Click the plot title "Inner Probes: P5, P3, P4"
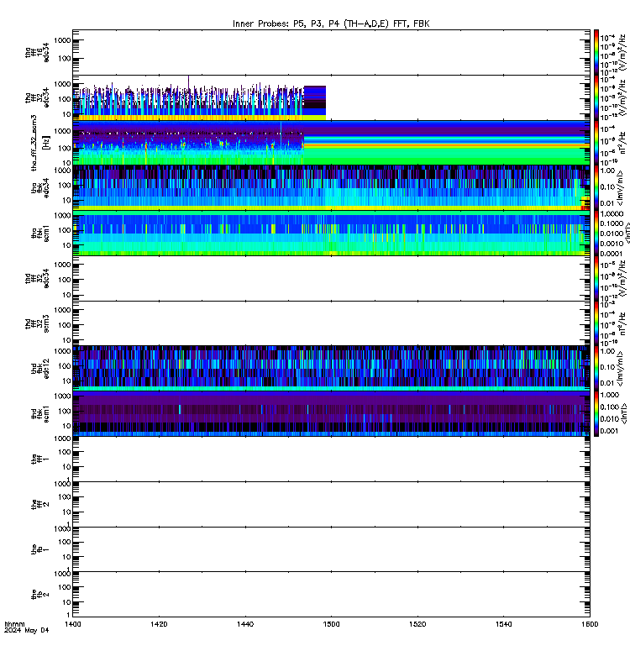The image size is (630, 672). (x=287, y=24)
